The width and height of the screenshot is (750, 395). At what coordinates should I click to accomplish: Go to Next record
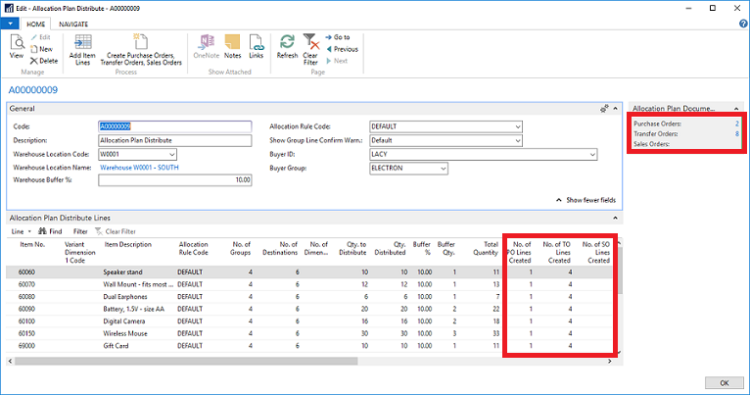(x=337, y=61)
